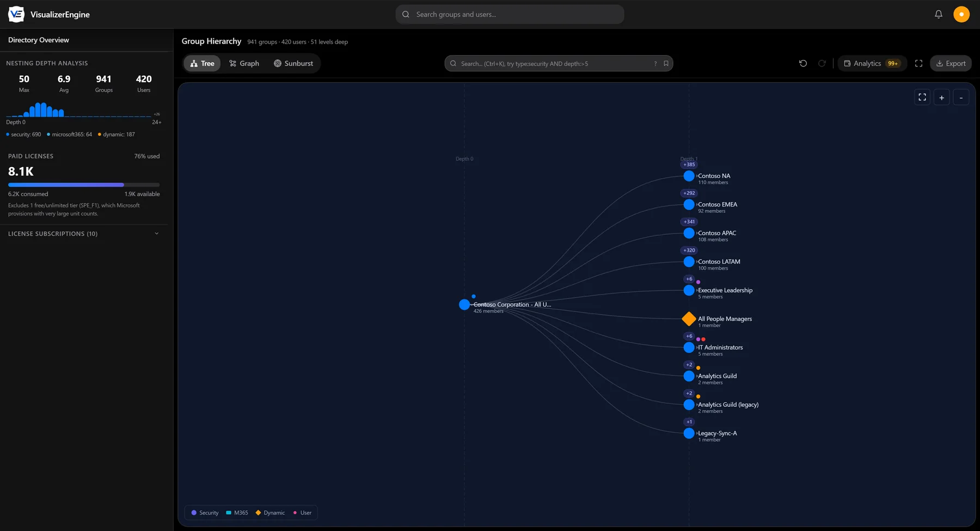Open Analytics panel with 99+ badge
Viewport: 980px width, 531px height.
872,63
